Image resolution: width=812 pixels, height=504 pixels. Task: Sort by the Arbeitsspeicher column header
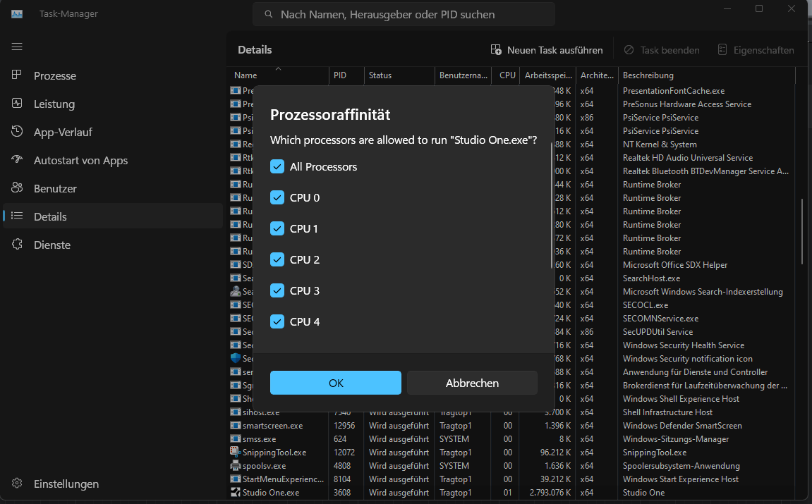(x=548, y=75)
